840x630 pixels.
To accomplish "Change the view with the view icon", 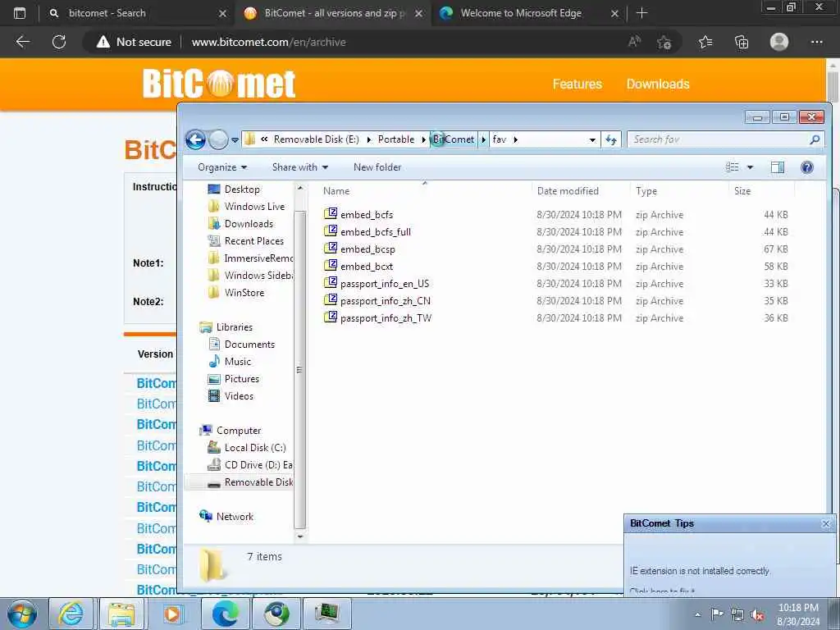I will click(732, 167).
